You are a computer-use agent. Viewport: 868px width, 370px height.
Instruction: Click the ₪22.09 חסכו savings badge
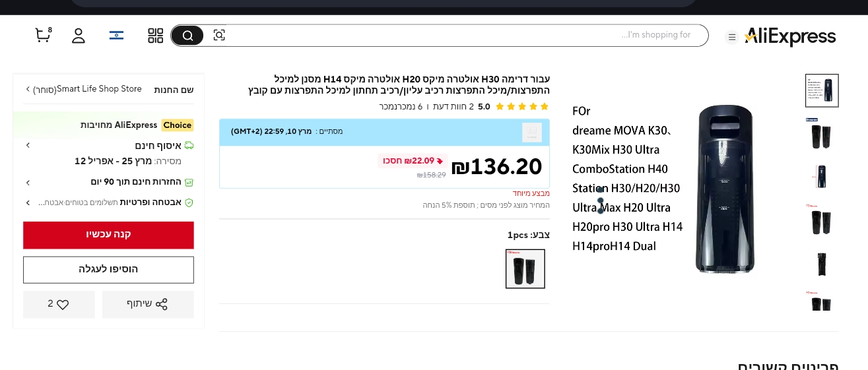[413, 161]
